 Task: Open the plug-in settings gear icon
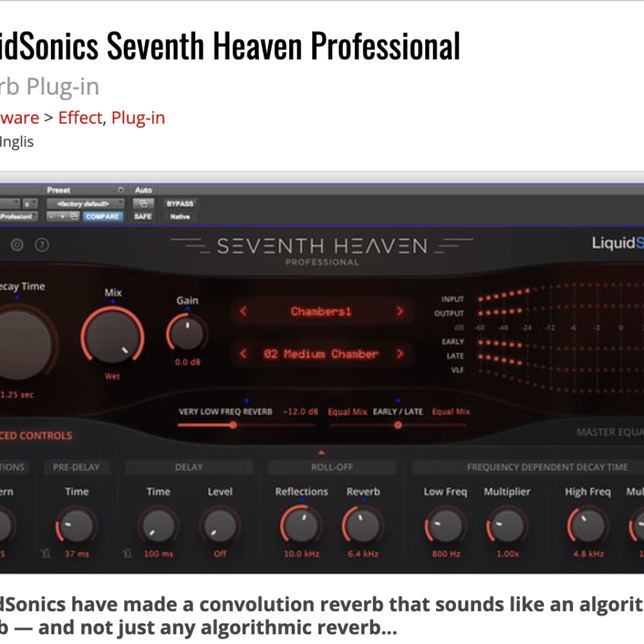tap(17, 245)
